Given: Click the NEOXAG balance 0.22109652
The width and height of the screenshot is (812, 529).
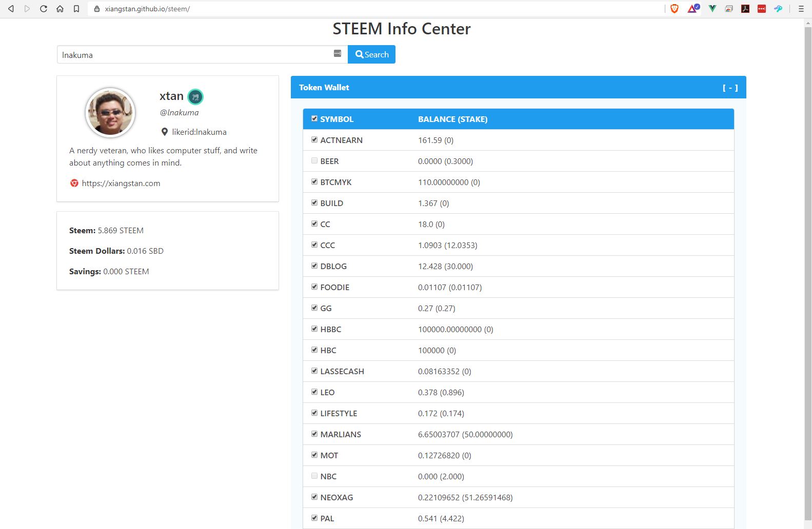Looking at the screenshot, I should coord(439,497).
